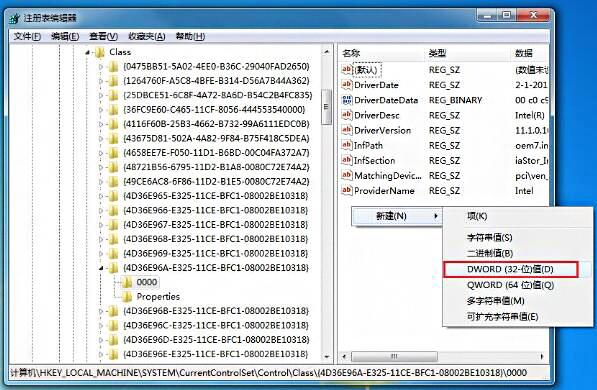Click folder icon of {0475BB51-5A02-4EE0-B36C-29040FAD2650}
The image size is (597, 390).
click(x=113, y=67)
